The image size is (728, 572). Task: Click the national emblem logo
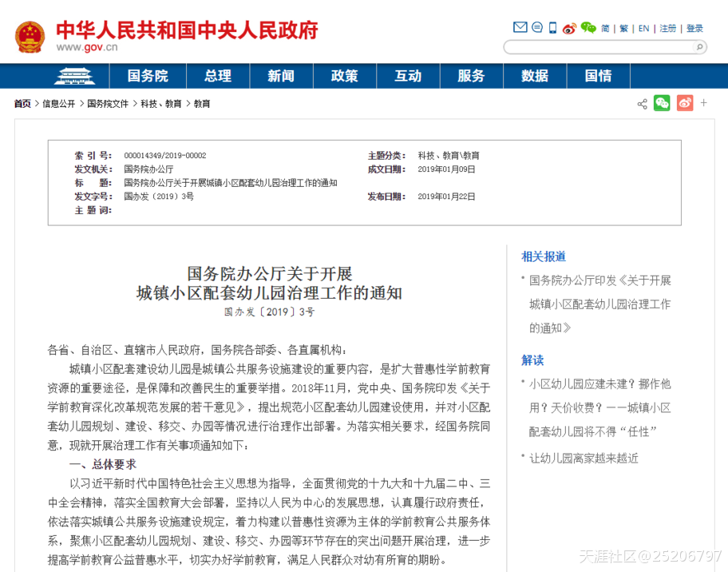click(30, 37)
